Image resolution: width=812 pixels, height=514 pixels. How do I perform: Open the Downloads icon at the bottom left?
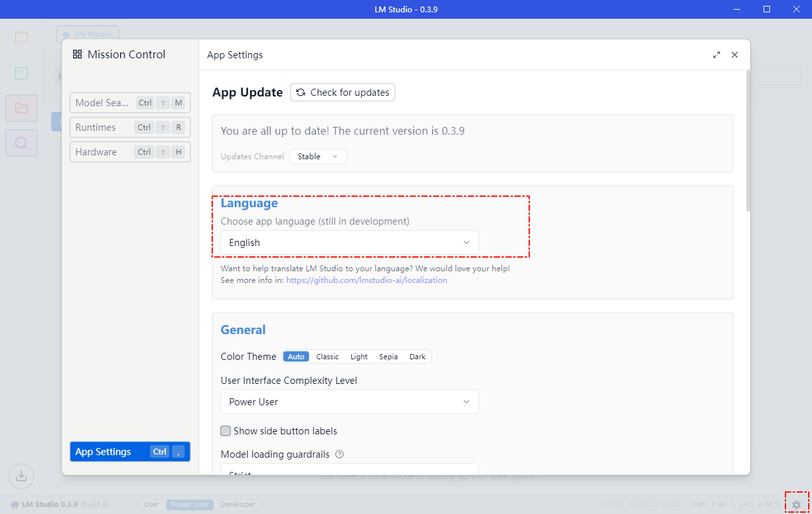click(x=21, y=476)
